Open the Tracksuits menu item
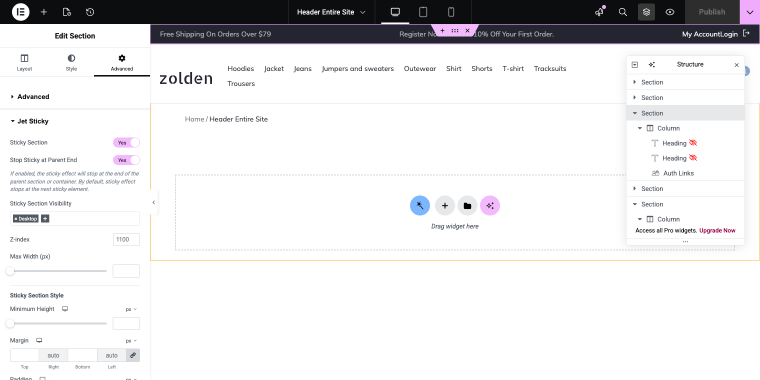 tap(550, 68)
